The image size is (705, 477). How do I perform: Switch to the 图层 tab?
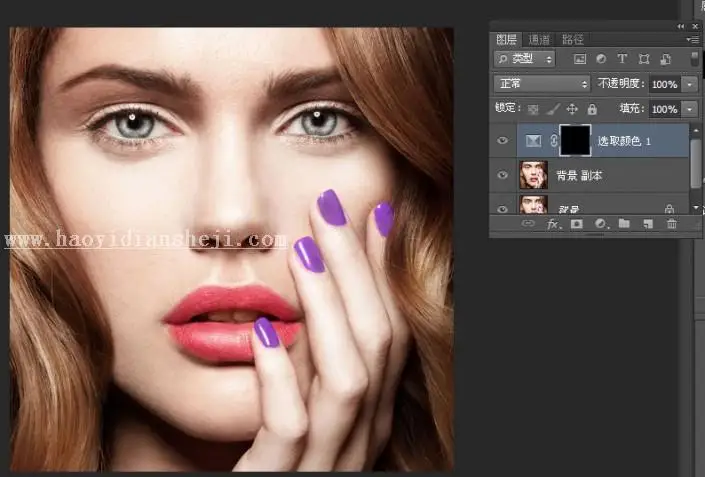coord(506,40)
